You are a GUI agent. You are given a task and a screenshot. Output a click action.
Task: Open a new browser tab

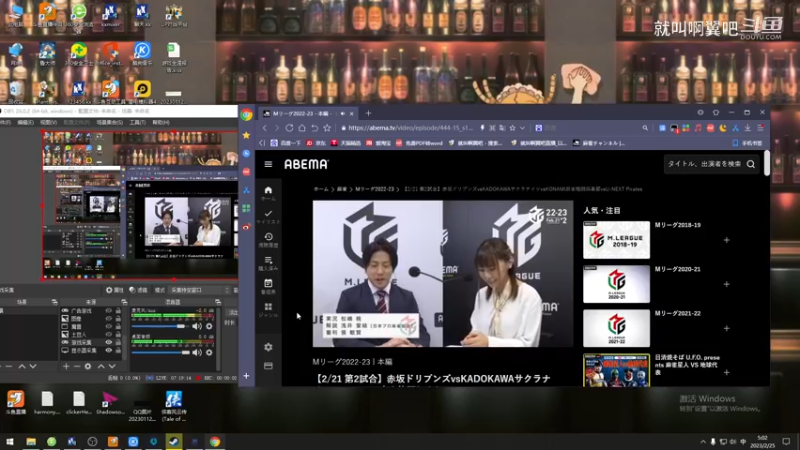pyautogui.click(x=368, y=113)
